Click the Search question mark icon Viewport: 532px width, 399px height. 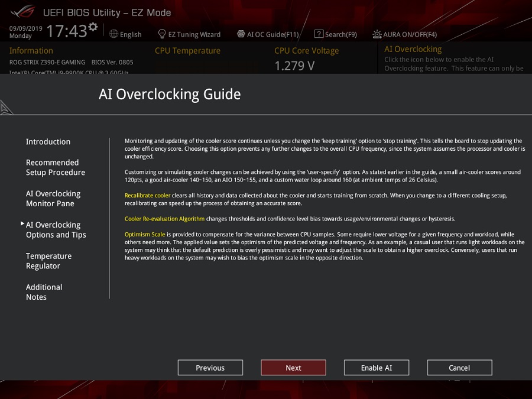[x=319, y=34]
